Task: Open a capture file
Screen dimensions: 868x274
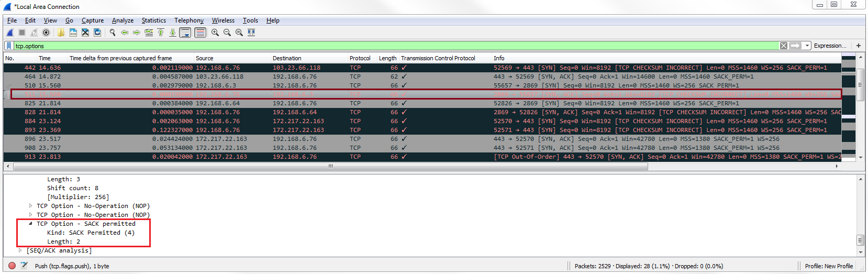Action: point(61,32)
